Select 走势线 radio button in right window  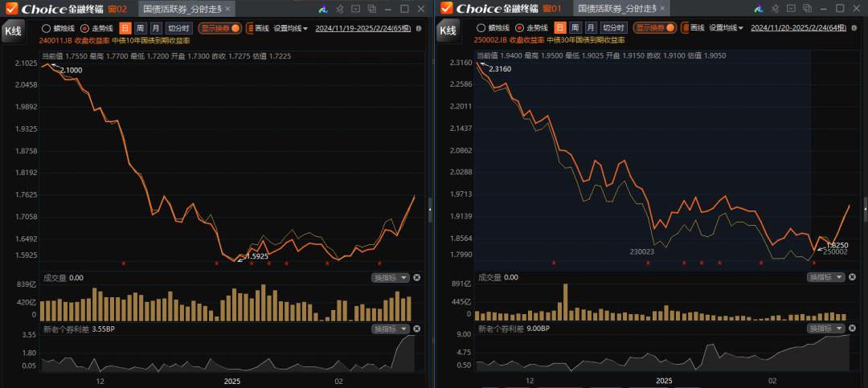519,27
